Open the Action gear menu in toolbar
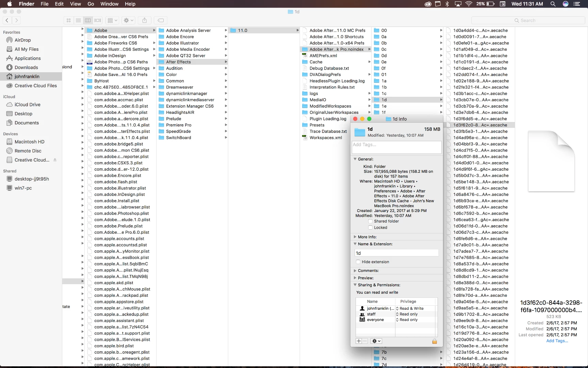The image size is (588, 368). pos(129,20)
